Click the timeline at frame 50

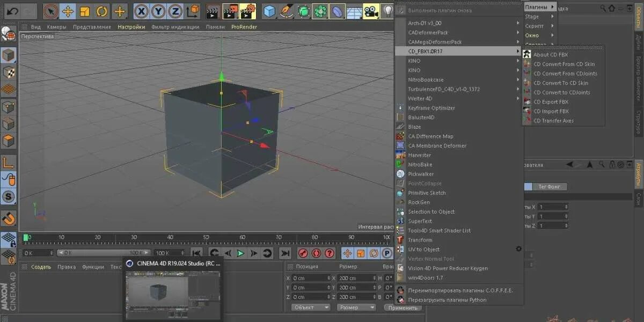coord(206,237)
